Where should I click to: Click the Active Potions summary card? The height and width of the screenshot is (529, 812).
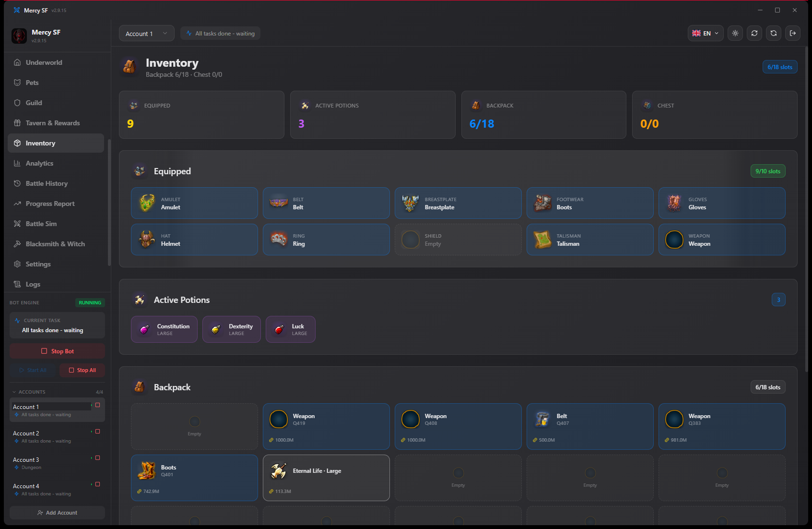[x=373, y=115]
